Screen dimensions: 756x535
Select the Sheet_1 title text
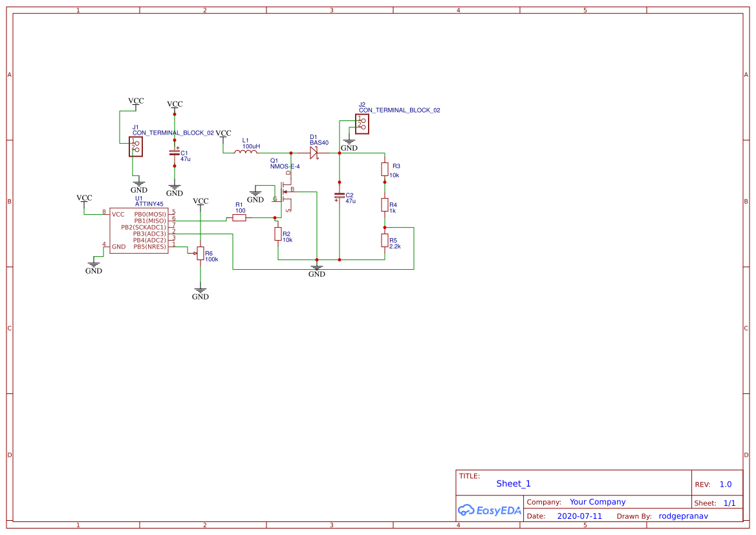pos(513,483)
